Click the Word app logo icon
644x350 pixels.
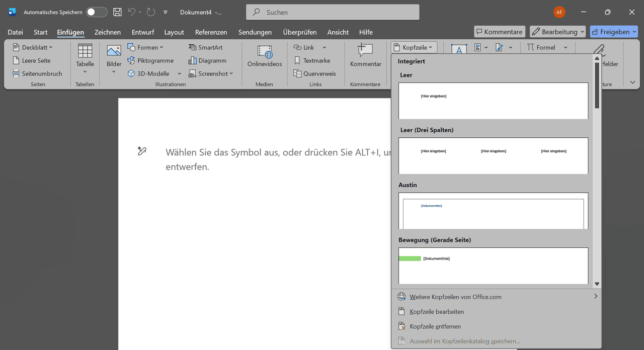click(12, 12)
